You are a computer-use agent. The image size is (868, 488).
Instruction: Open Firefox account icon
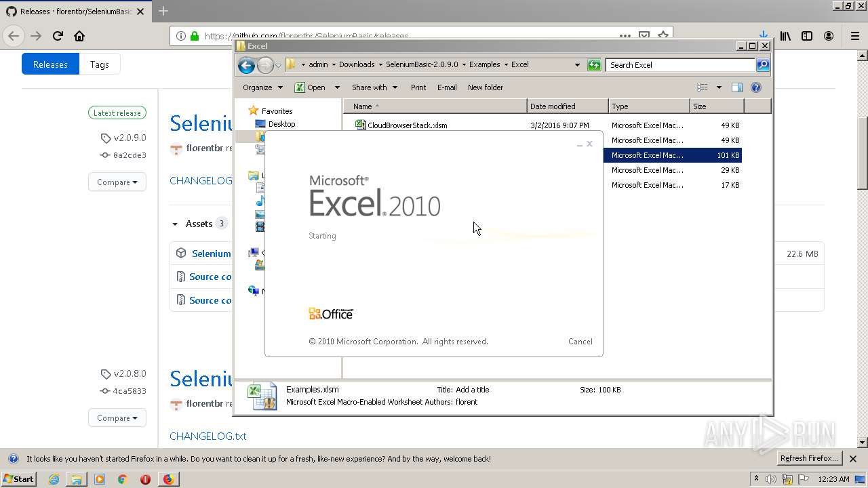[829, 36]
